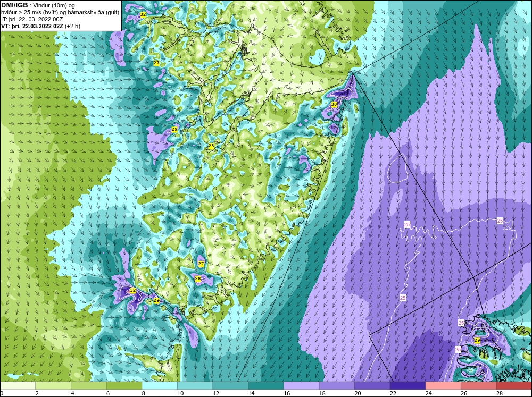This screenshot has height=397, width=532.
Task: Click the 'Vindur (10m) og' header text
Action: (x=55, y=5)
